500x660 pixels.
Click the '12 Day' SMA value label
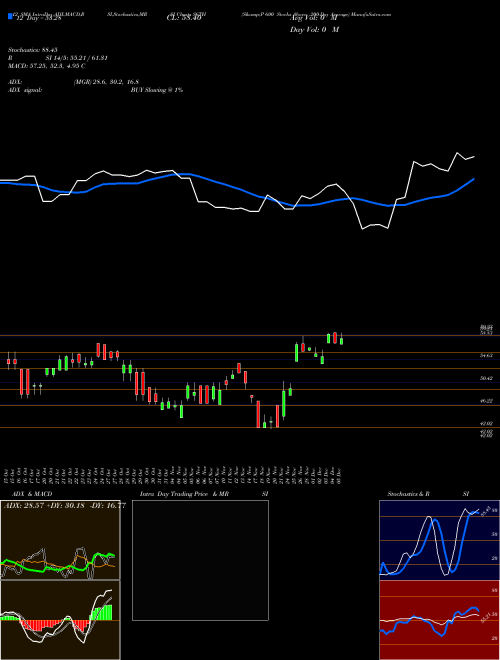pos(39,18)
